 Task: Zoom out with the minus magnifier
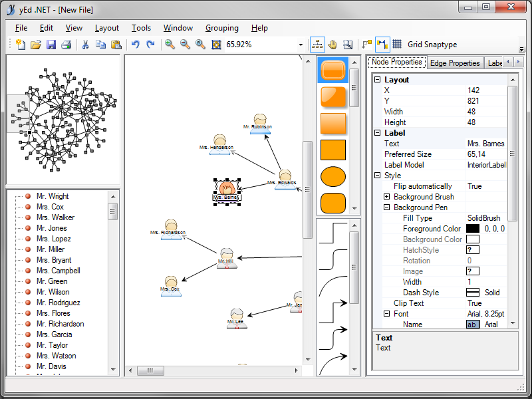[185, 45]
